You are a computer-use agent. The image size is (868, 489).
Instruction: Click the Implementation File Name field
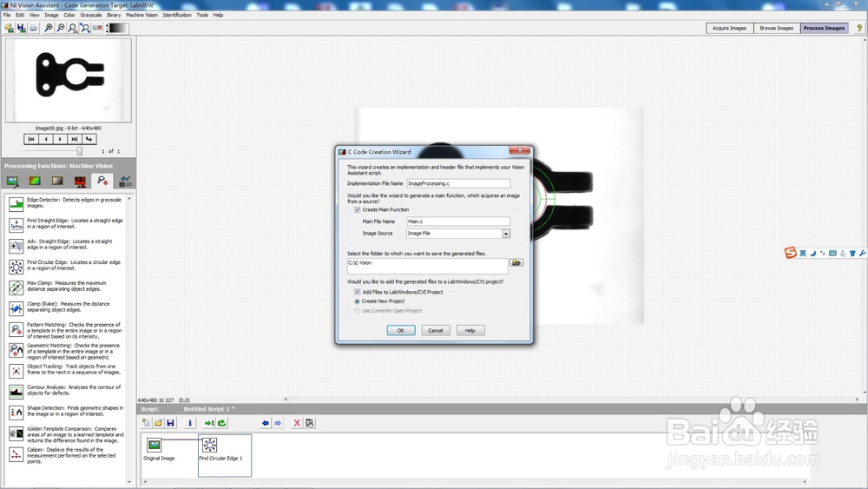point(458,183)
